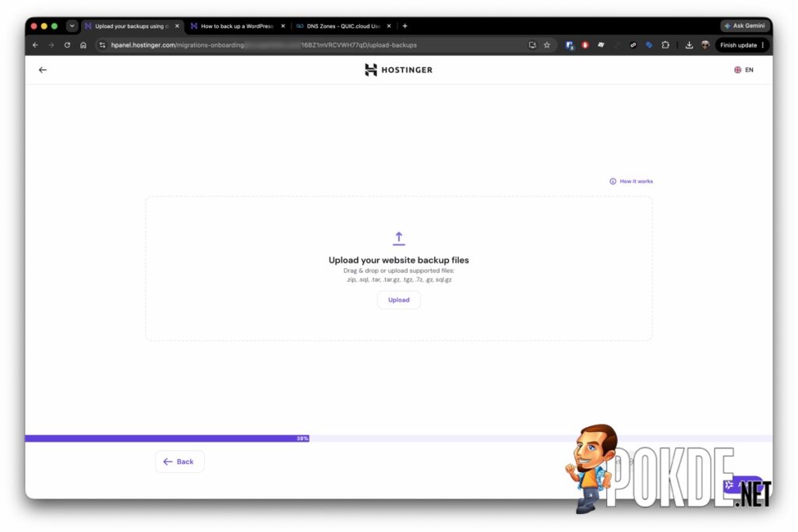Click the Hostinger logo
The height and width of the screenshot is (532, 798).
(398, 69)
